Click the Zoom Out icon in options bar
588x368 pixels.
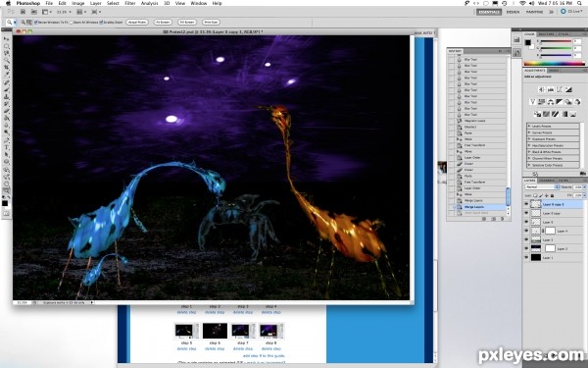click(x=28, y=23)
